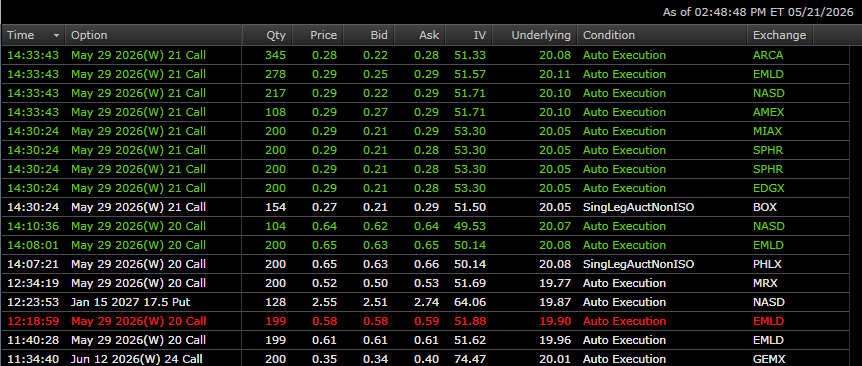Image resolution: width=862 pixels, height=366 pixels.
Task: Click the underlying price 20.07
Action: click(555, 226)
